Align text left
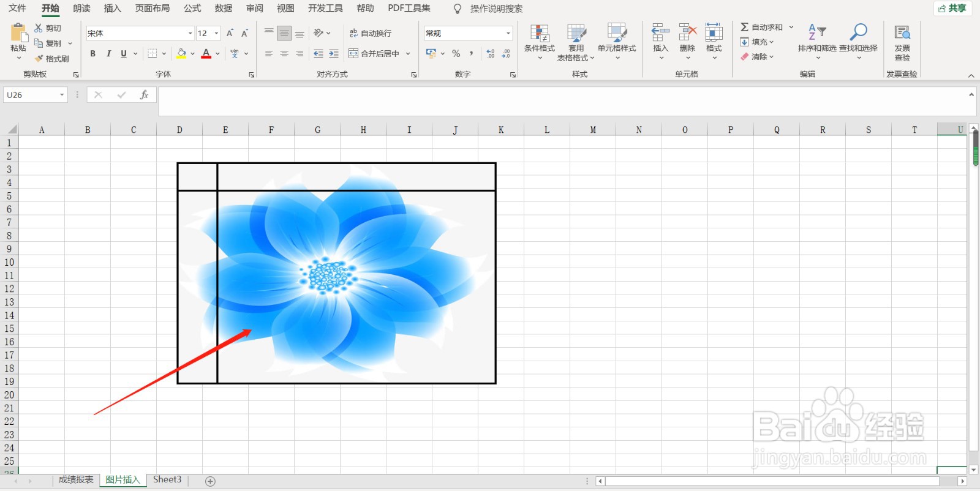Screen dimensions: 980x491 coord(269,54)
